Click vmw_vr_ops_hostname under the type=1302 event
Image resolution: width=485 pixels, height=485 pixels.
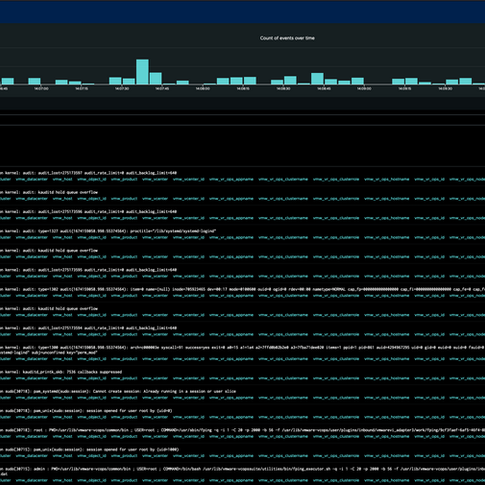[x=387, y=296]
